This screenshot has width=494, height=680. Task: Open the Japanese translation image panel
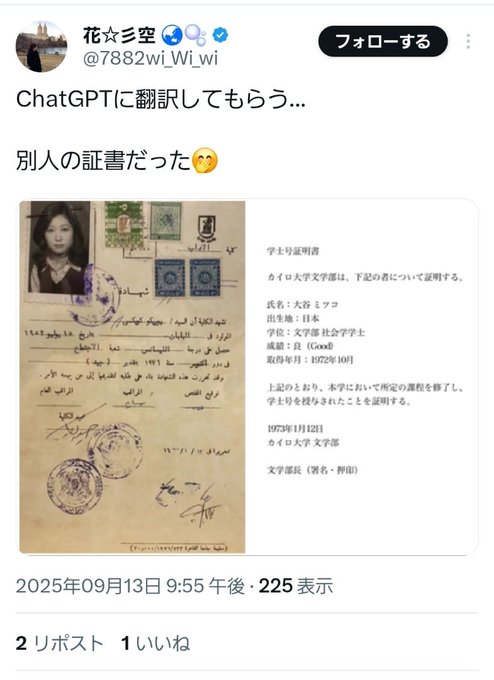pos(361,377)
